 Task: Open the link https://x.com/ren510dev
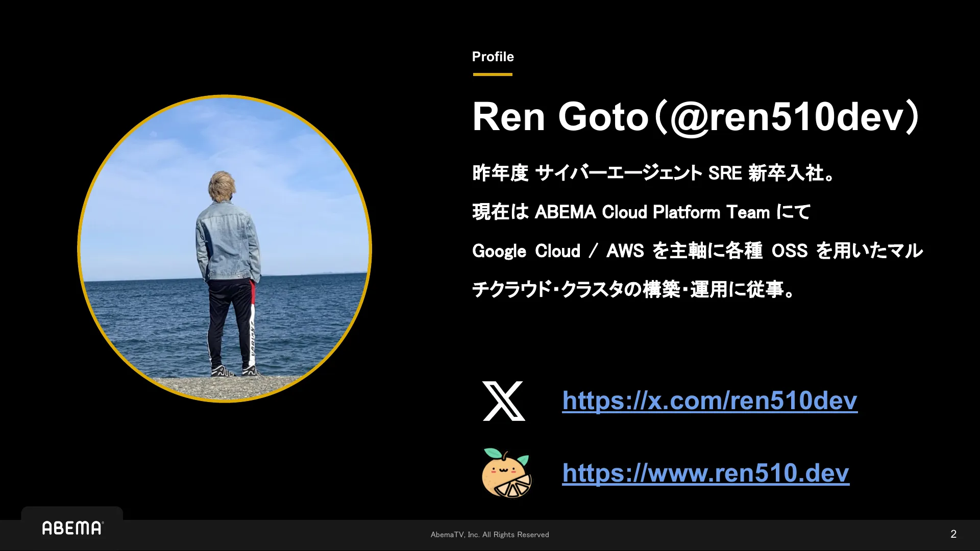pyautogui.click(x=708, y=401)
